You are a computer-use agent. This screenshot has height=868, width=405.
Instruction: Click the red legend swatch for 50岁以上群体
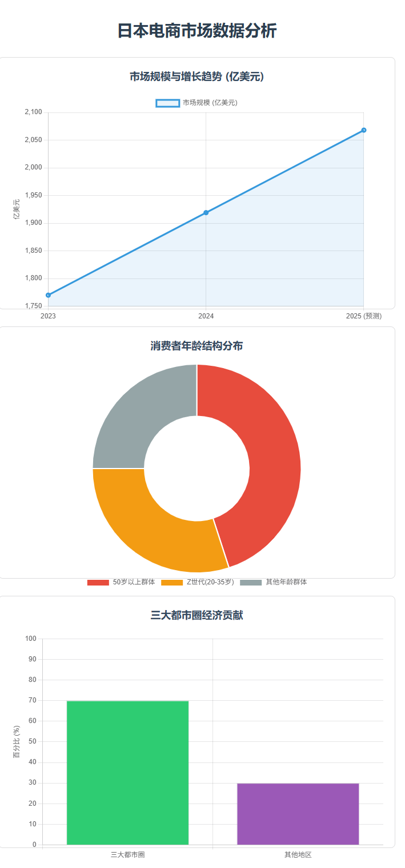pyautogui.click(x=98, y=582)
